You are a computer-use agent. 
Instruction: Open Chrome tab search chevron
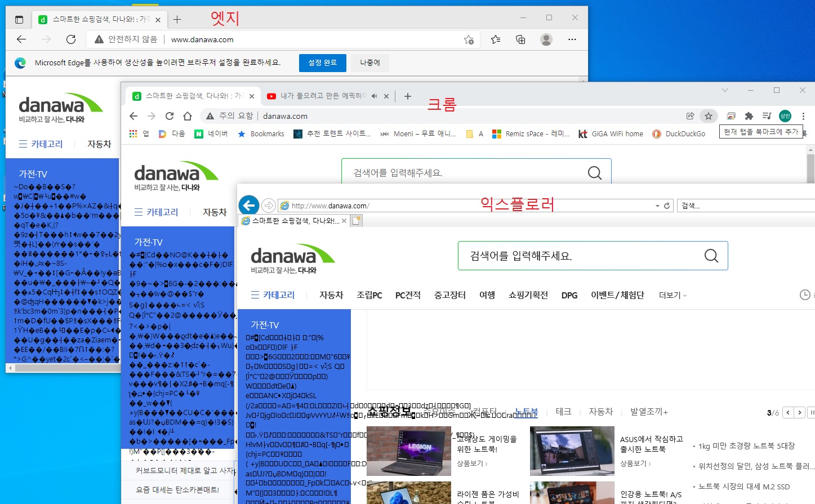(x=725, y=90)
